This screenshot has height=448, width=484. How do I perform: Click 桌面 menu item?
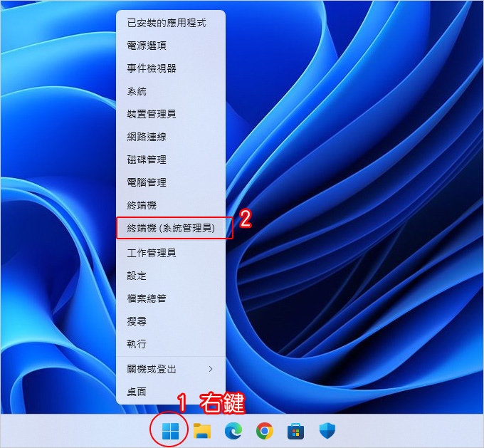pos(171,392)
